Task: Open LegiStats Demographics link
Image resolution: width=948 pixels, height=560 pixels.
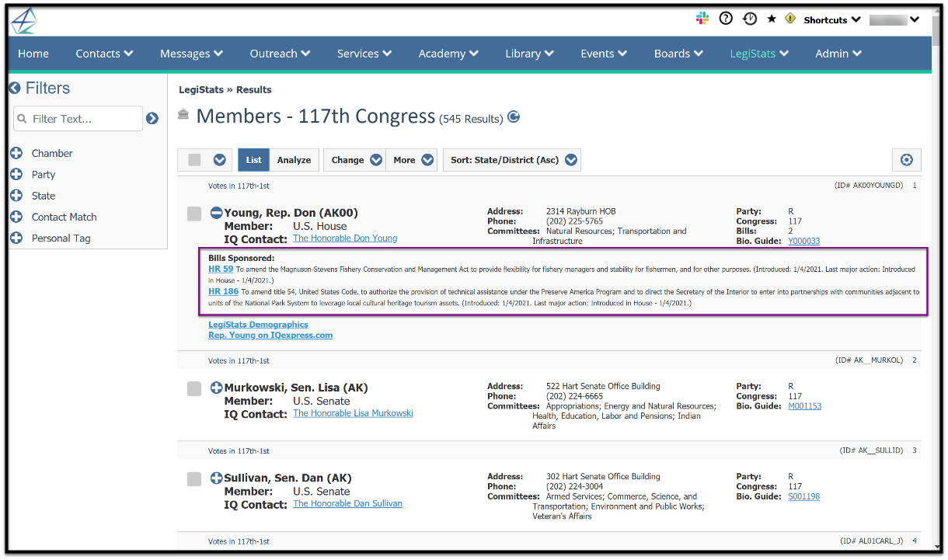Action: (x=258, y=325)
